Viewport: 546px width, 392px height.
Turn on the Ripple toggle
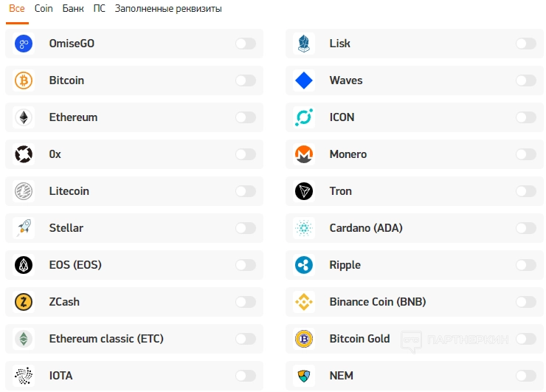525,265
